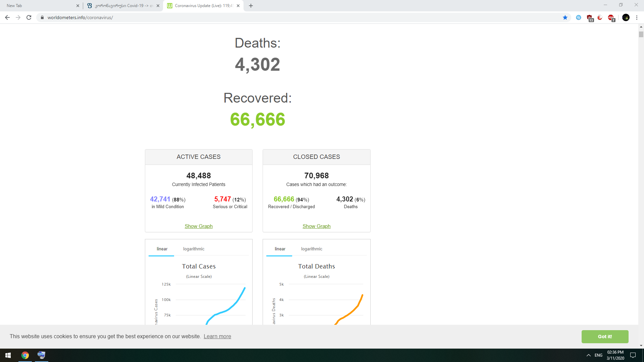
Task: Click the Got it! cookie button
Action: pos(605,337)
